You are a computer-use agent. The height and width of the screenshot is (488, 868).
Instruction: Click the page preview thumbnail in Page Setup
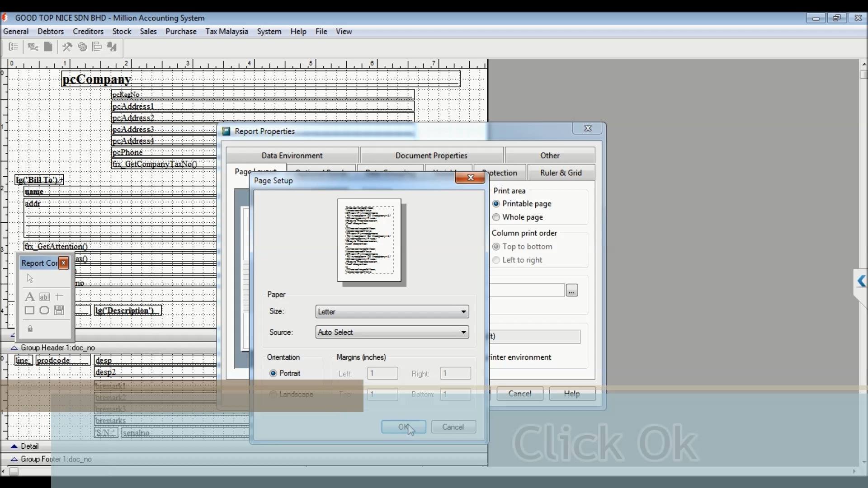(x=369, y=240)
